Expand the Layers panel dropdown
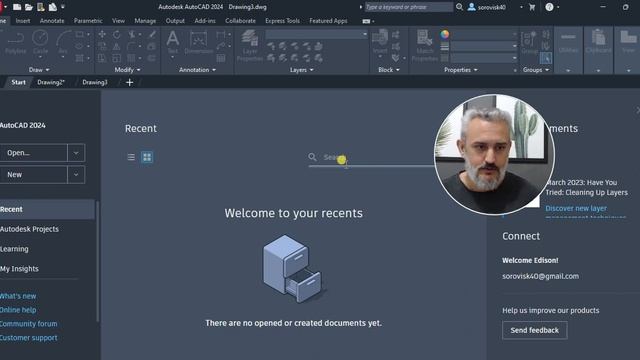Screen dimensions: 640x360 point(302,70)
